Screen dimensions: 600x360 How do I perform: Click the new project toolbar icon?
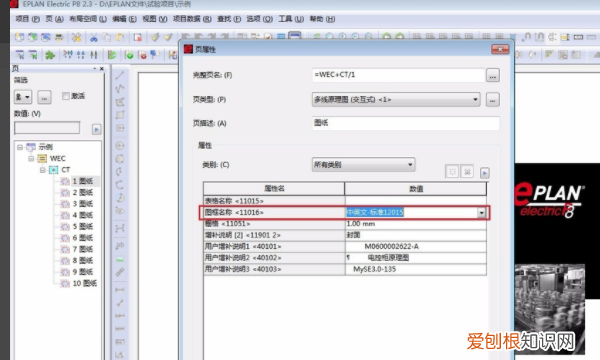click(x=20, y=37)
